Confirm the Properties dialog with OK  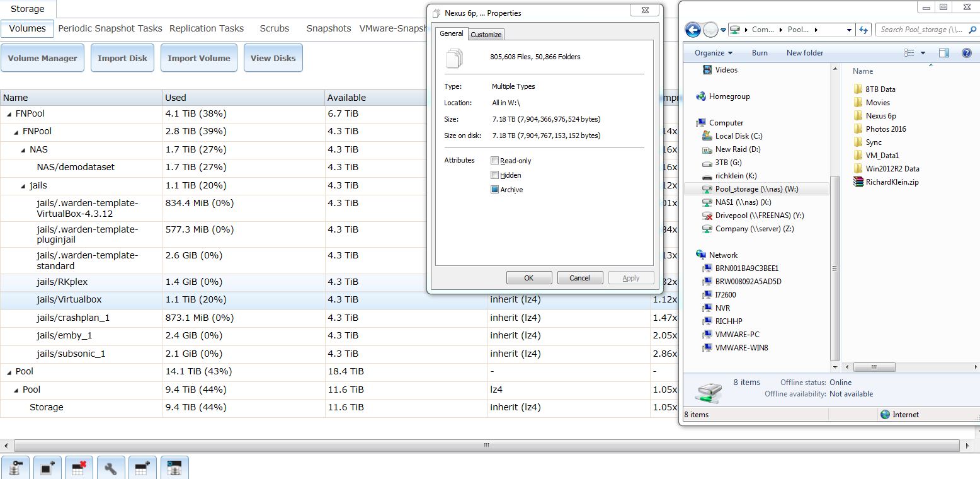pyautogui.click(x=529, y=278)
